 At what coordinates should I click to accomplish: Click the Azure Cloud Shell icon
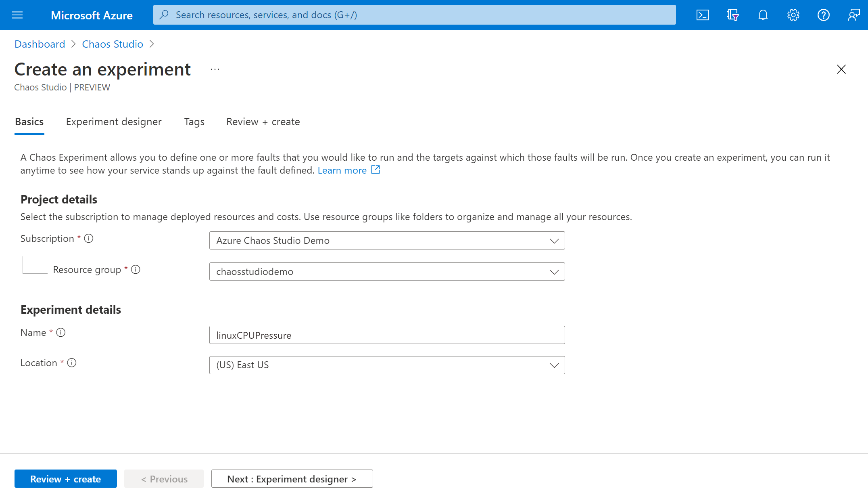[702, 15]
